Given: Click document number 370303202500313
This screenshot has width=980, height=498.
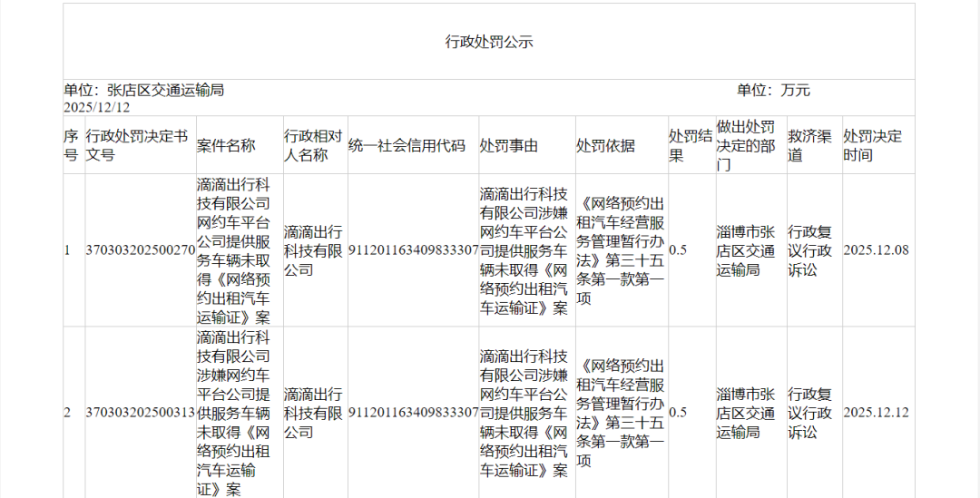Looking at the screenshot, I should coord(141,413).
